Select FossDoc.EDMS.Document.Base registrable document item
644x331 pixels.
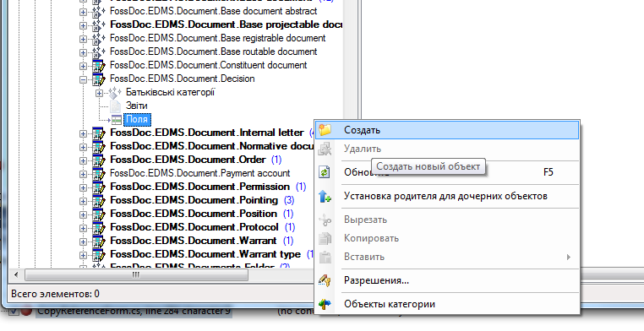(218, 38)
